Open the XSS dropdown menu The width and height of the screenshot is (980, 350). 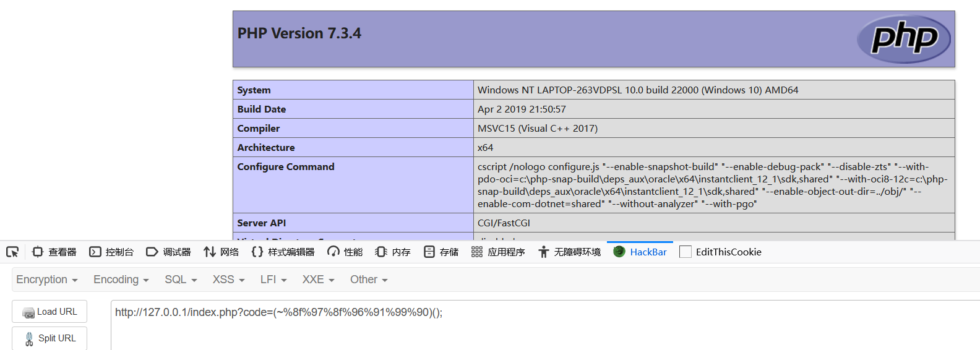pos(228,280)
